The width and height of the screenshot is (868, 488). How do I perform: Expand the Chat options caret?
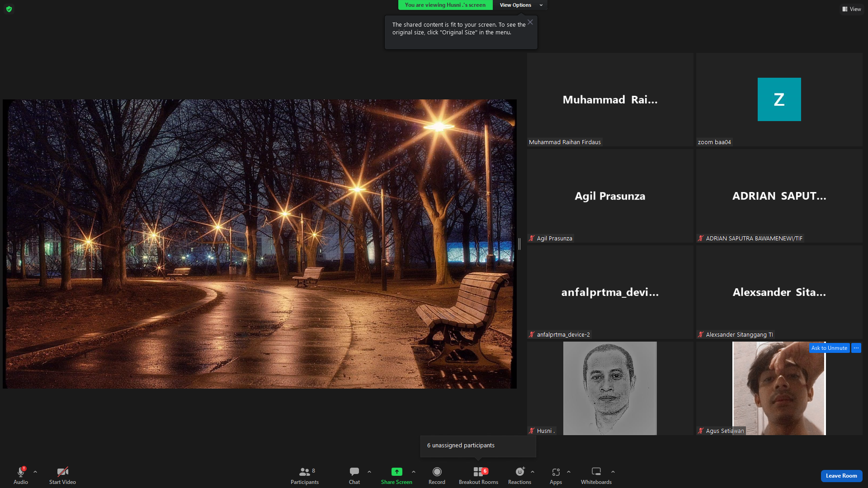pos(369,472)
